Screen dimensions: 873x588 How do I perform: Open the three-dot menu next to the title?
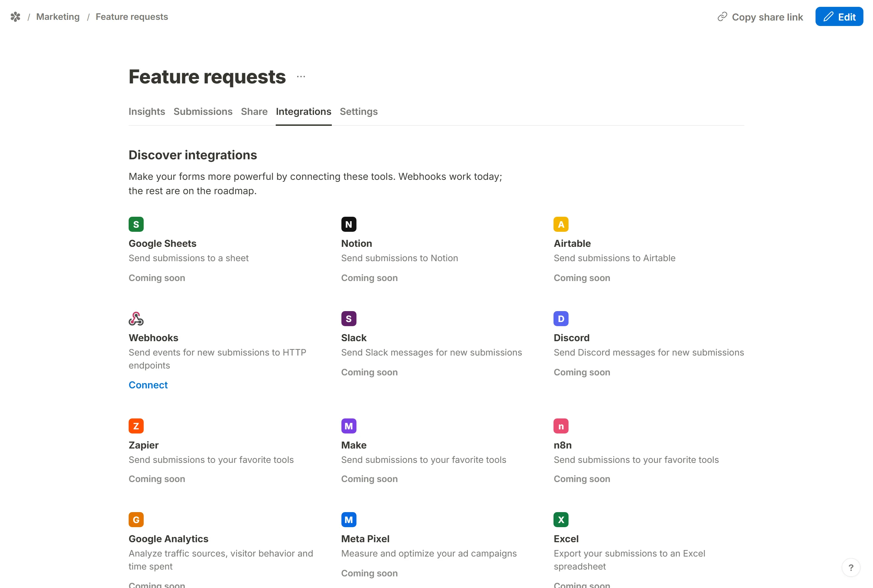coord(301,77)
